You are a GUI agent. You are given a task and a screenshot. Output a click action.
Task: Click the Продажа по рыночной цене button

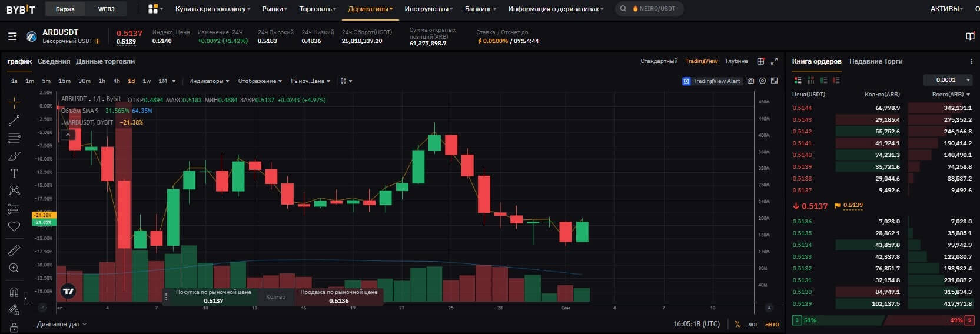(338, 296)
